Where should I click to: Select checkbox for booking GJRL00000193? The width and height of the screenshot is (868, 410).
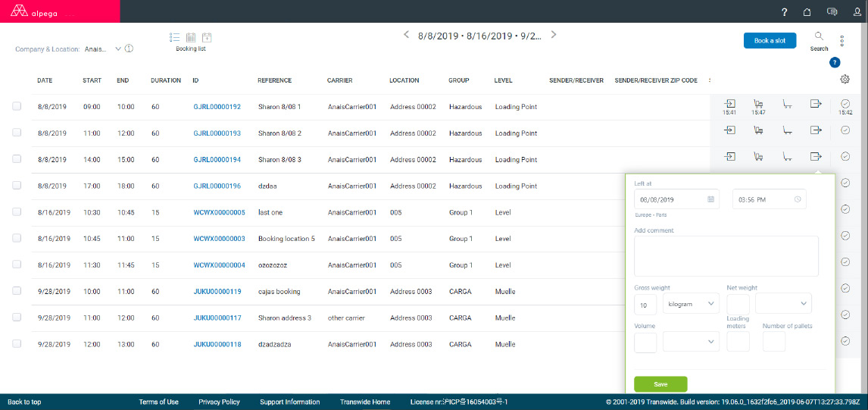point(17,133)
